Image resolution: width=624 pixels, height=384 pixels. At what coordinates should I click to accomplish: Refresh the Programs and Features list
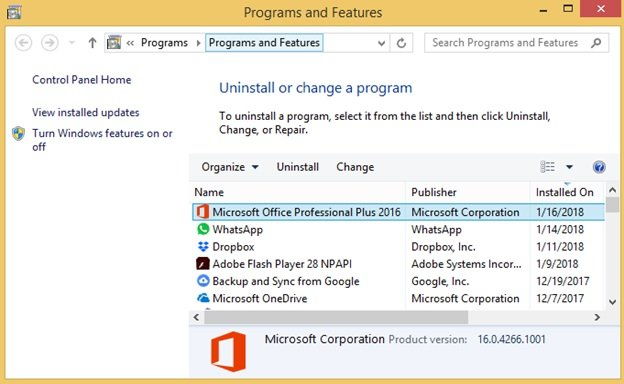point(402,43)
